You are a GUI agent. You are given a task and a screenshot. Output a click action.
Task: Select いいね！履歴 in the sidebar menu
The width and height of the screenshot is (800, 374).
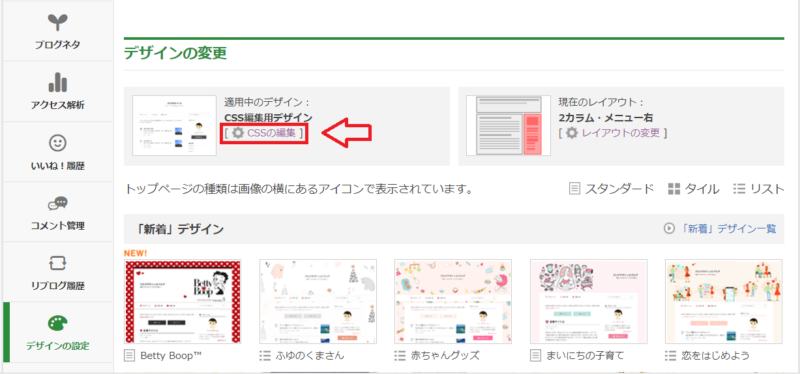[58, 152]
